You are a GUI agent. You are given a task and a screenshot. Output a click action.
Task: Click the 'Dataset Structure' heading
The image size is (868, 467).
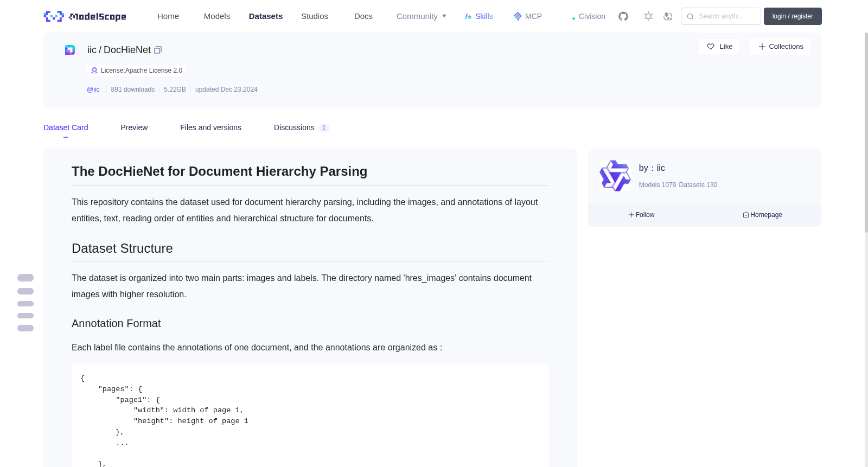click(x=122, y=248)
